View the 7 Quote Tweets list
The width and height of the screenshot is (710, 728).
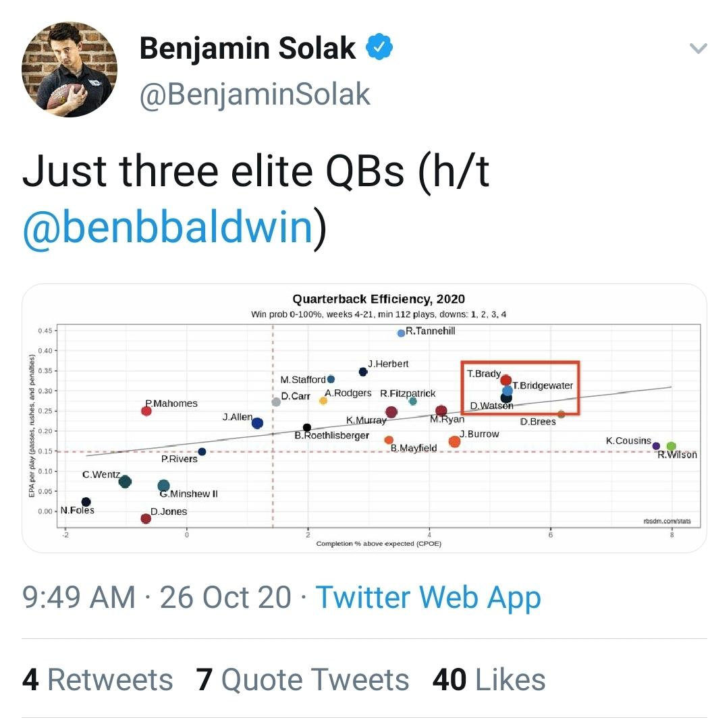tap(302, 679)
